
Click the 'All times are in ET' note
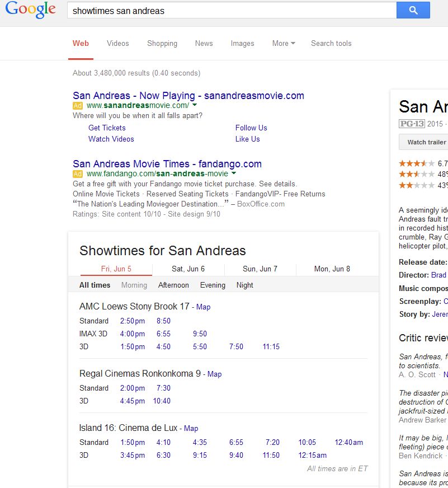337,469
